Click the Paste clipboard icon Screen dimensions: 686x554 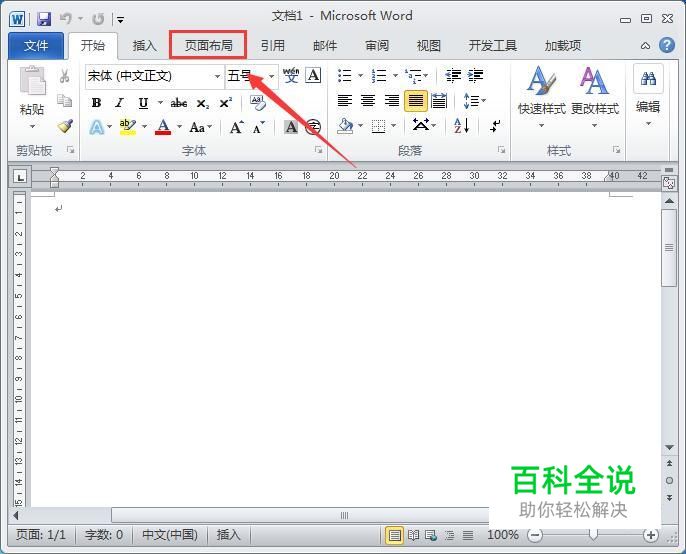point(32,80)
